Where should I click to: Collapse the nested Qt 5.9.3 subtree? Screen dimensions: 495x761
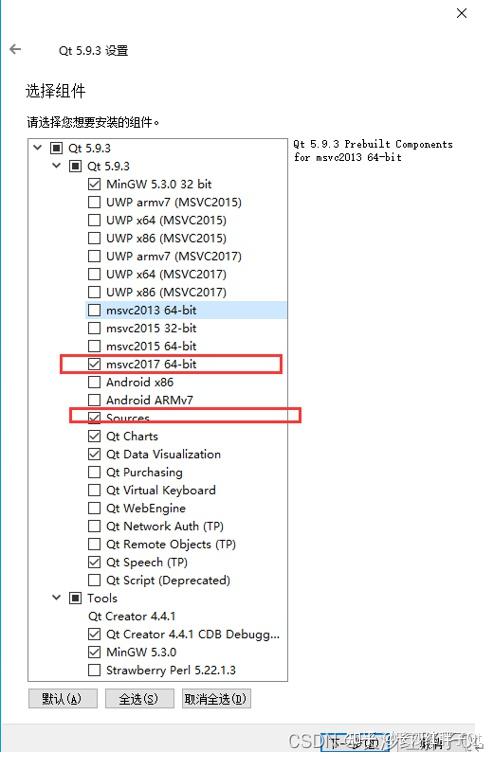[57, 165]
